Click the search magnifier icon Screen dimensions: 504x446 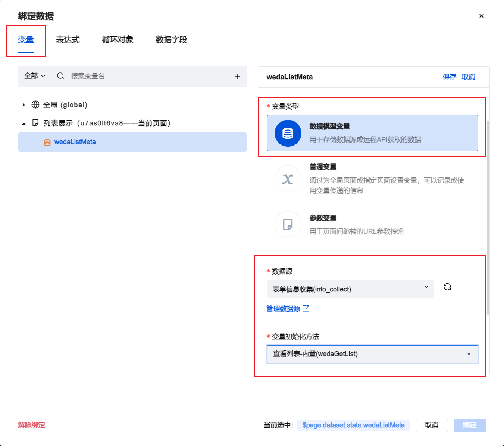click(x=61, y=76)
